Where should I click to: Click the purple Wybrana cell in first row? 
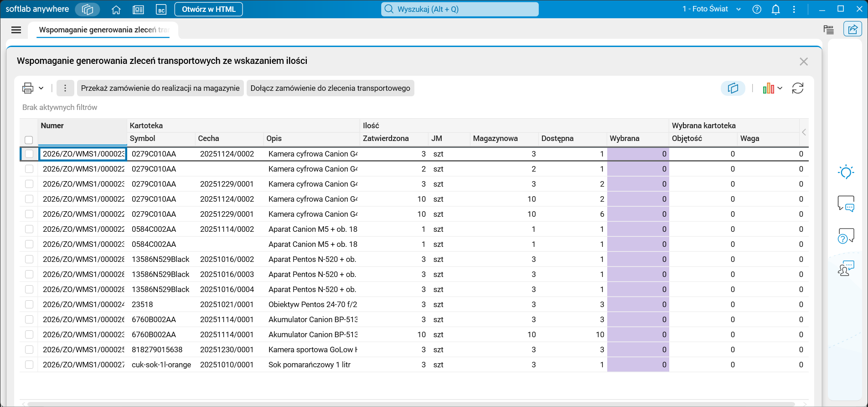pyautogui.click(x=638, y=154)
